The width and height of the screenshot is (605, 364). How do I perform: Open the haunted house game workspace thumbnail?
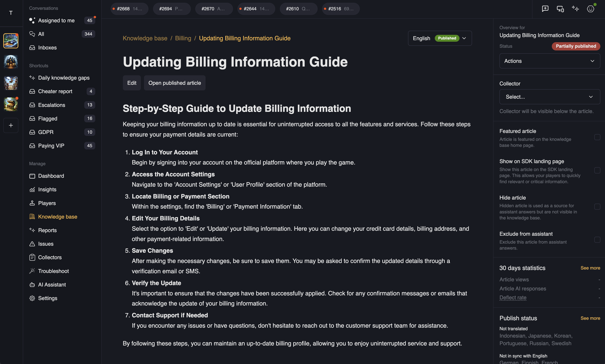[11, 62]
